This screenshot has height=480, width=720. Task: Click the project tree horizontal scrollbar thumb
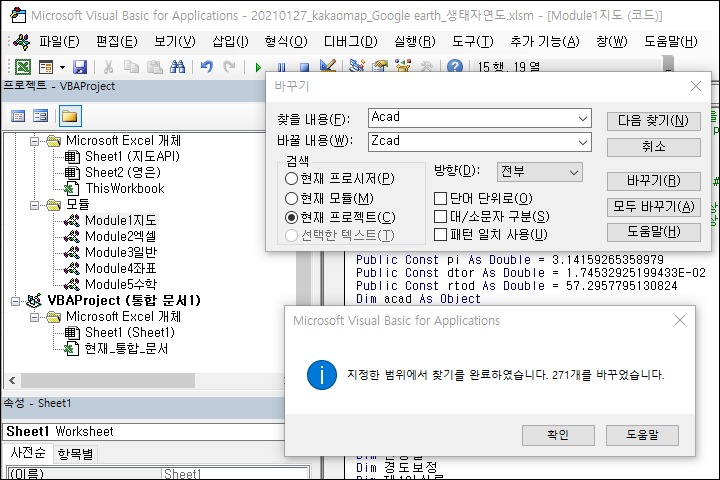[108, 380]
